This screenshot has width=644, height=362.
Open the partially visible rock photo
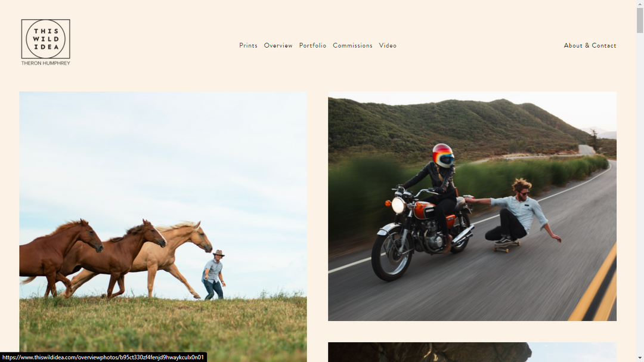point(472,352)
